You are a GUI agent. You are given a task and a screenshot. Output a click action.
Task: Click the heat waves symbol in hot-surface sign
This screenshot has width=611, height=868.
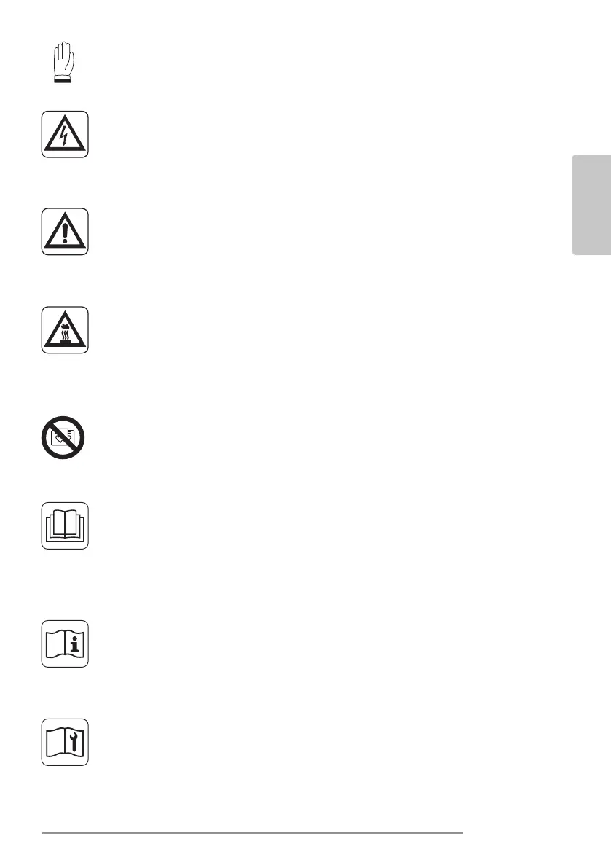(x=65, y=335)
